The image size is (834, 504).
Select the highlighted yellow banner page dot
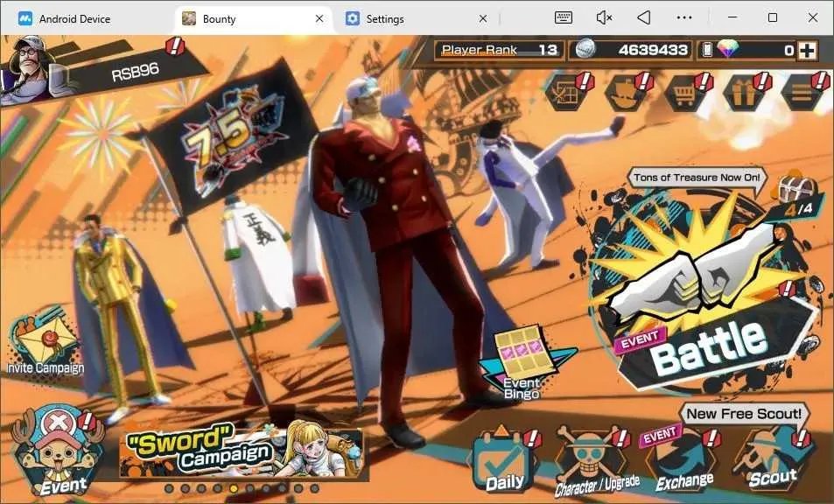coord(234,488)
